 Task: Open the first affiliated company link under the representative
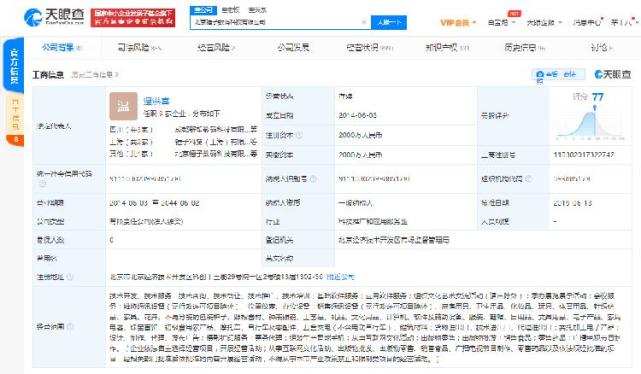216,130
